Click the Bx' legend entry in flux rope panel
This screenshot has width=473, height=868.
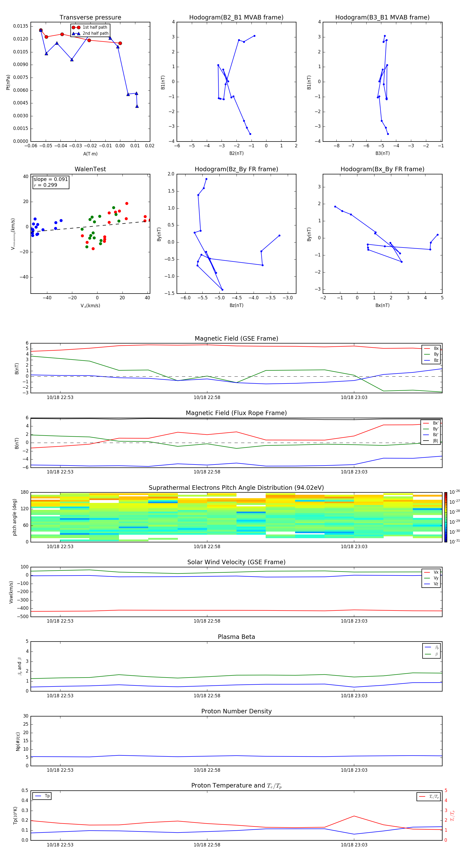tap(431, 423)
